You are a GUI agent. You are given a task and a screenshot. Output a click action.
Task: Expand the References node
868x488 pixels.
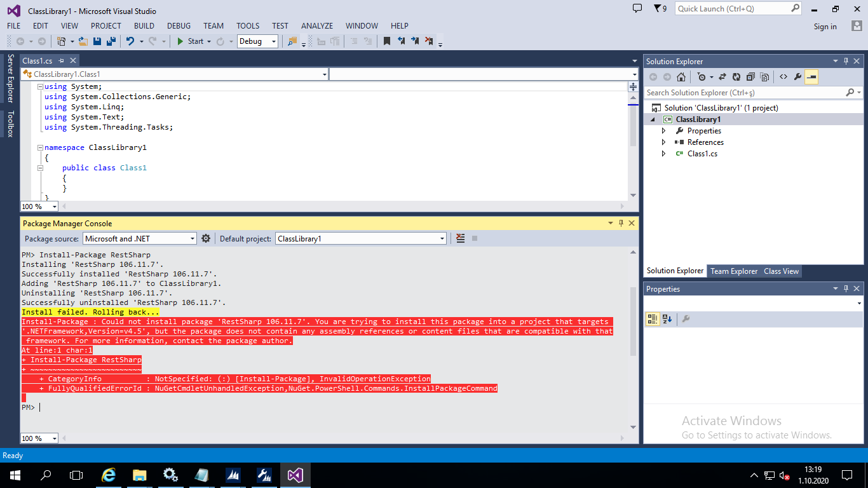point(663,142)
